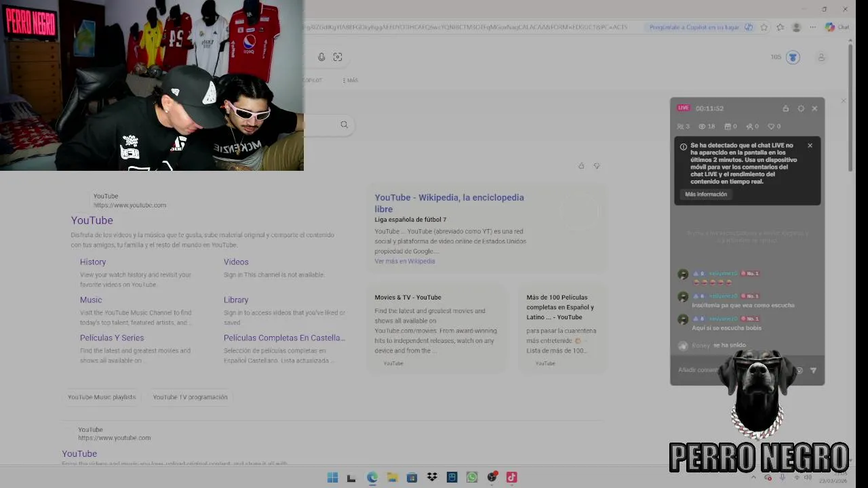The width and height of the screenshot is (868, 488).
Task: Check the LIVE gifts counter icon
Action: coord(727,126)
